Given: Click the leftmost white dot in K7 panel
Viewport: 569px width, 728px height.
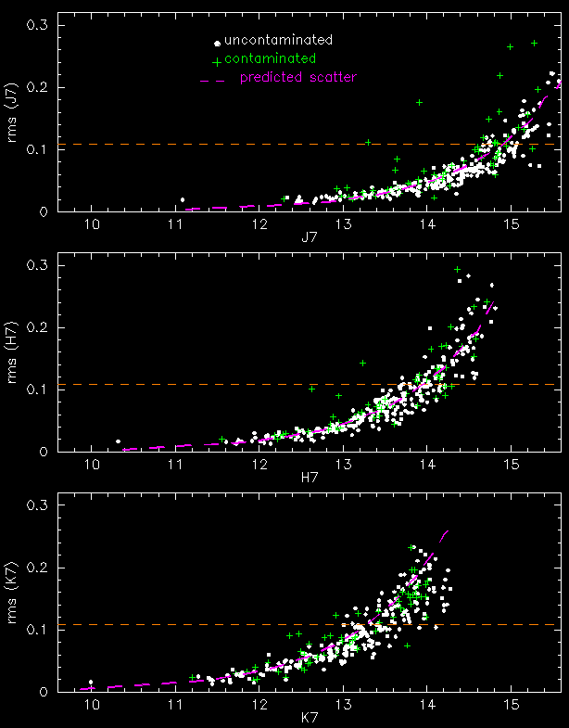Looking at the screenshot, I should tap(91, 682).
